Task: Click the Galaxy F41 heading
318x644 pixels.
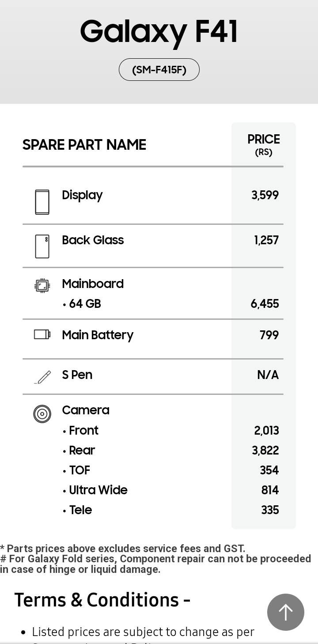Action: point(159,32)
